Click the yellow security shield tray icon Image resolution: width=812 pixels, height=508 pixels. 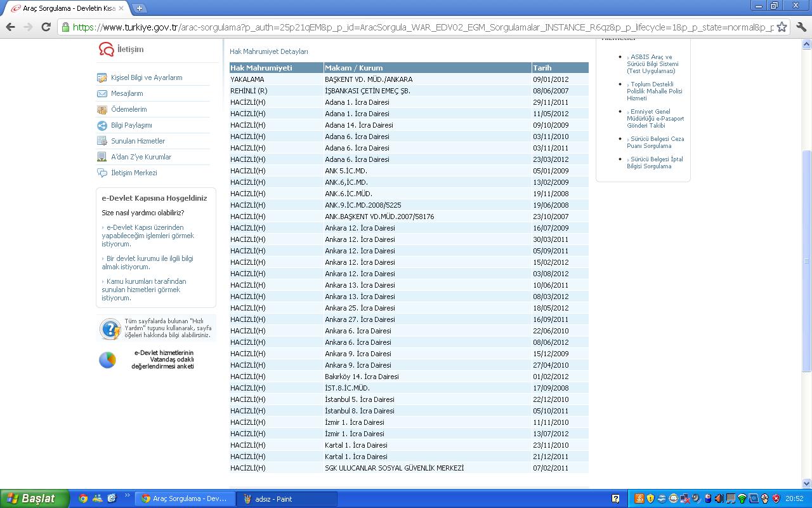pyautogui.click(x=651, y=498)
